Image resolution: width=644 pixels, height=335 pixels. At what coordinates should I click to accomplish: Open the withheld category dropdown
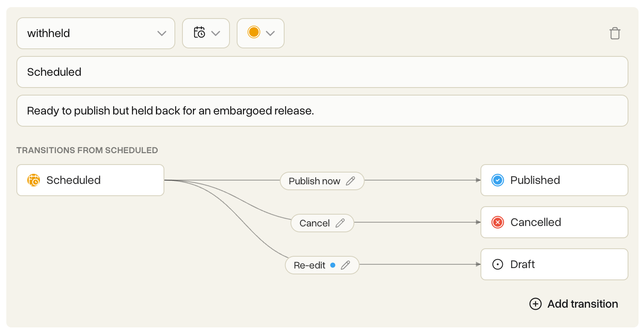[96, 33]
